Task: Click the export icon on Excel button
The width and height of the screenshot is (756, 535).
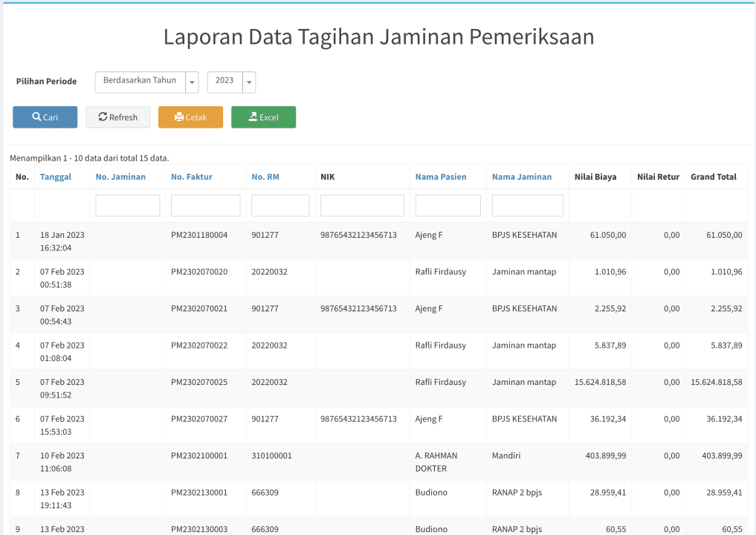Action: point(253,117)
